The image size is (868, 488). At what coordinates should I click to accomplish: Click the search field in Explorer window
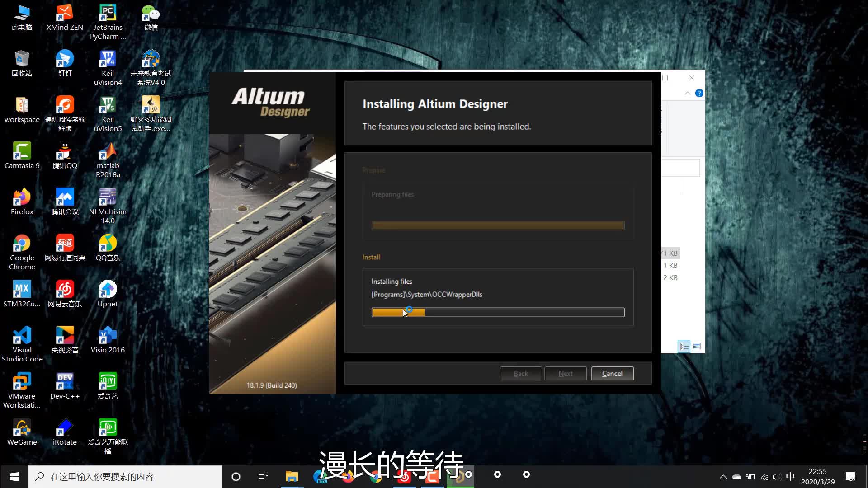680,168
